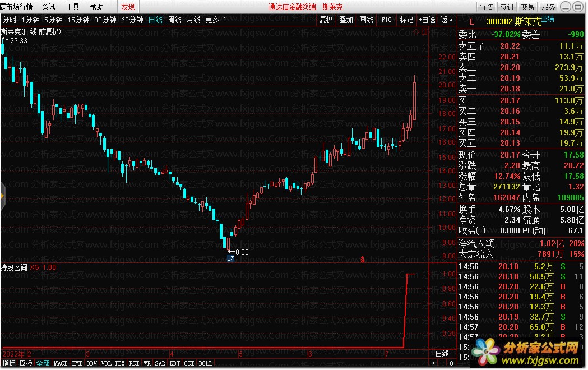Click the red S marker on chart
This screenshot has height=370, width=588.
click(x=362, y=259)
